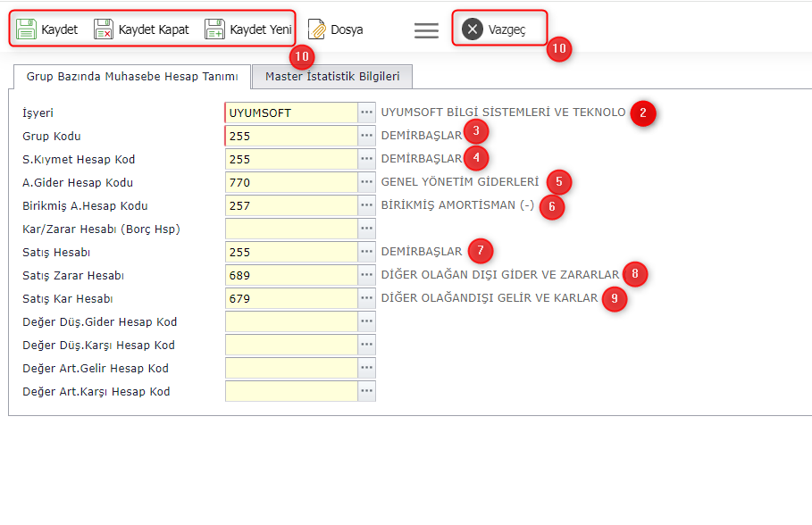Open lookup button for Satış Kar Hesabı
Screen dimensions: 812x525
pyautogui.click(x=366, y=298)
